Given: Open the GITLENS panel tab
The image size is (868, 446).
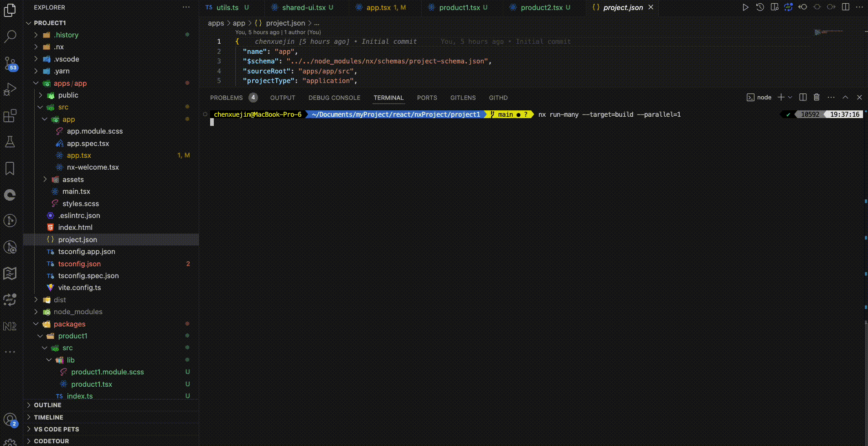Looking at the screenshot, I should coord(463,98).
